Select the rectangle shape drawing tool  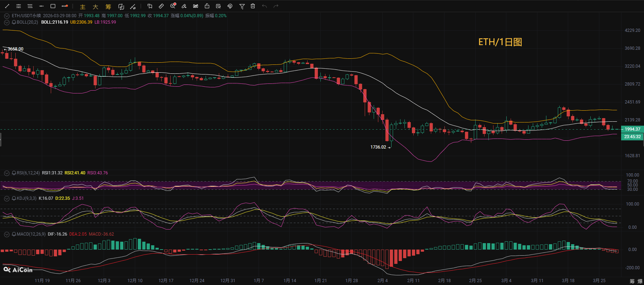(x=53, y=6)
